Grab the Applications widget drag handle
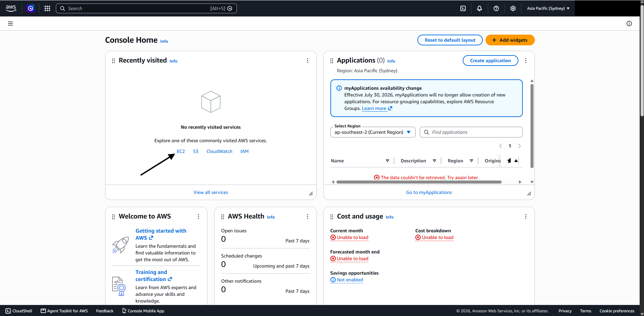Viewport: 644px width, 316px height. coord(332,61)
